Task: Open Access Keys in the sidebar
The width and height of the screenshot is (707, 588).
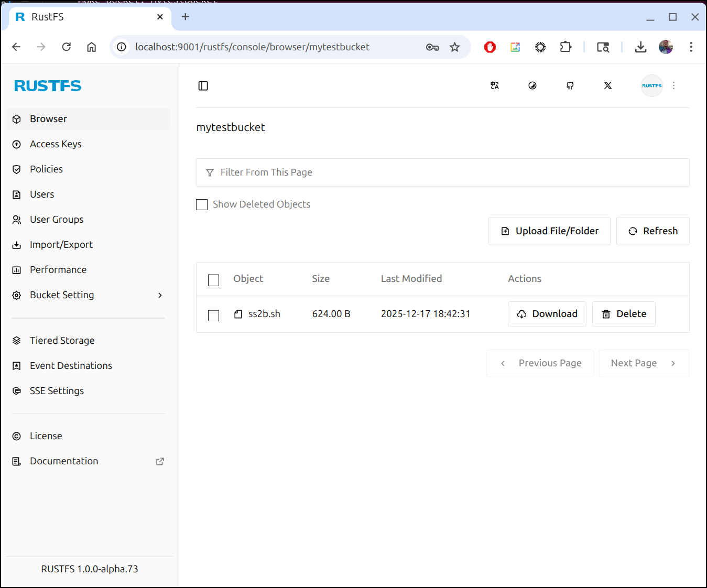Action: pyautogui.click(x=56, y=144)
